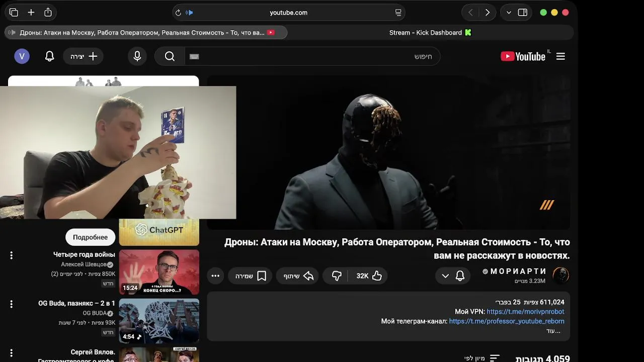Click the 3.23M subscriber count text

pos(530,281)
